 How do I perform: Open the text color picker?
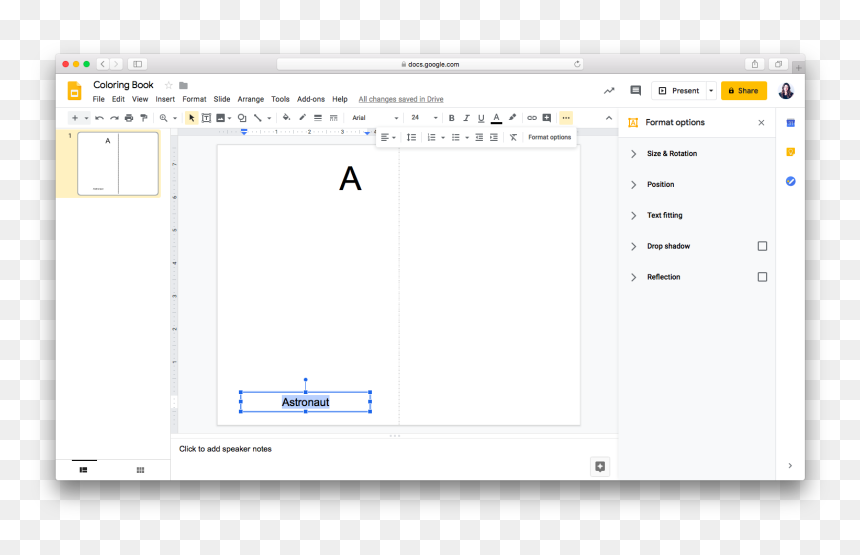point(496,118)
